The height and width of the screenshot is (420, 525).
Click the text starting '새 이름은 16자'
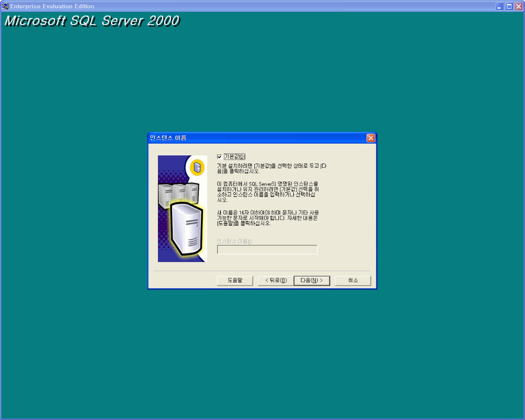pos(268,218)
